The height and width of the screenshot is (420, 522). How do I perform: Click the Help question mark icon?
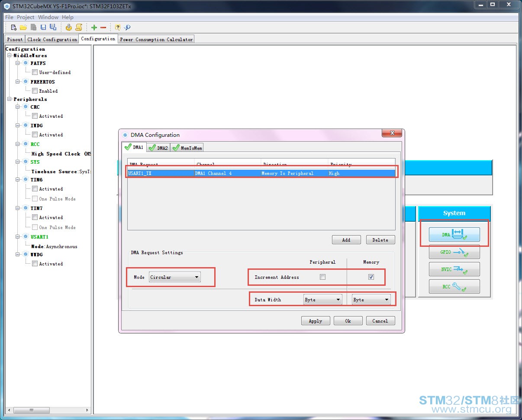(118, 27)
